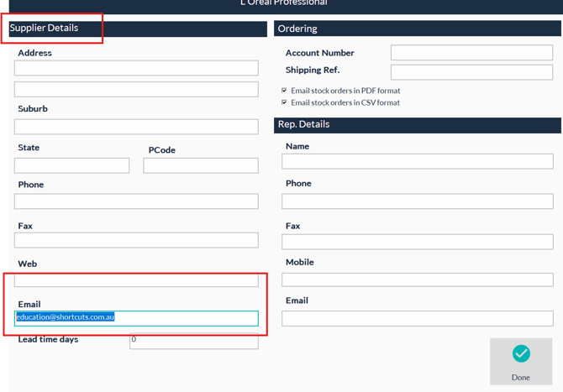Toggle Email stock orders in CSV format

point(285,102)
